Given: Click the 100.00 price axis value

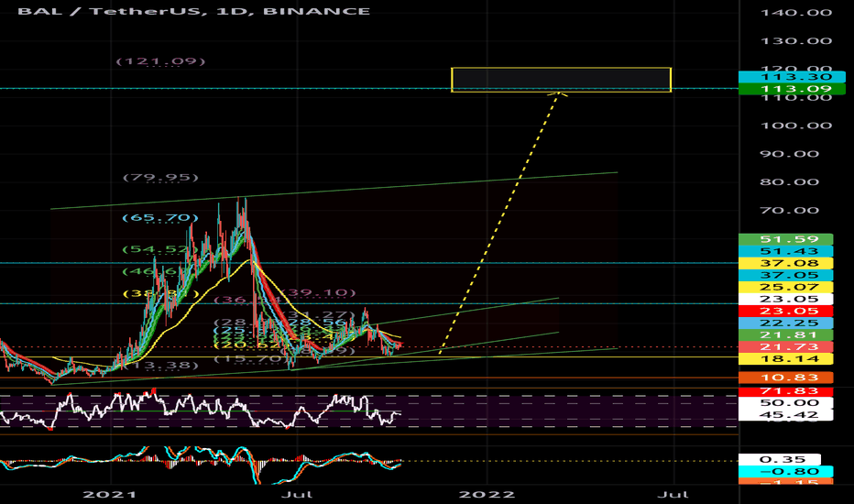Looking at the screenshot, I should pyautogui.click(x=795, y=126).
